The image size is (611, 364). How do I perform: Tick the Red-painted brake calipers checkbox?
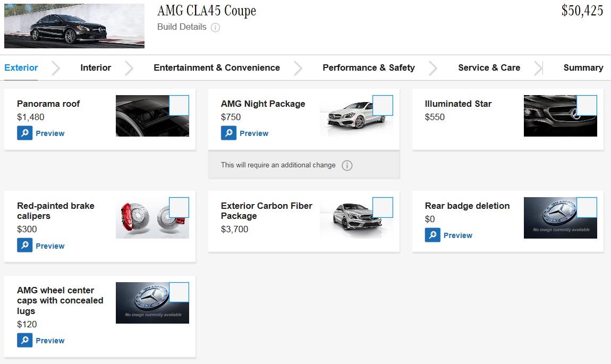coord(179,207)
